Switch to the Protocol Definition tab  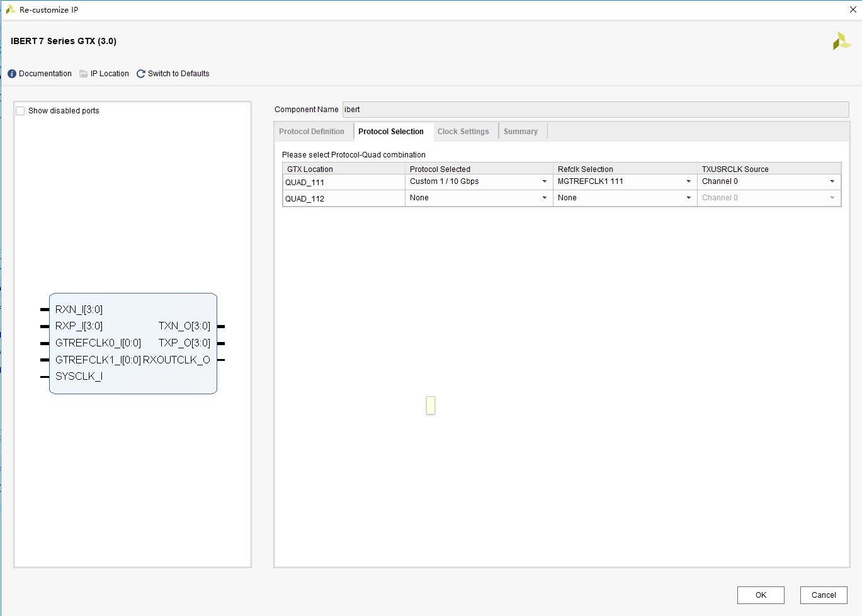[x=312, y=132]
